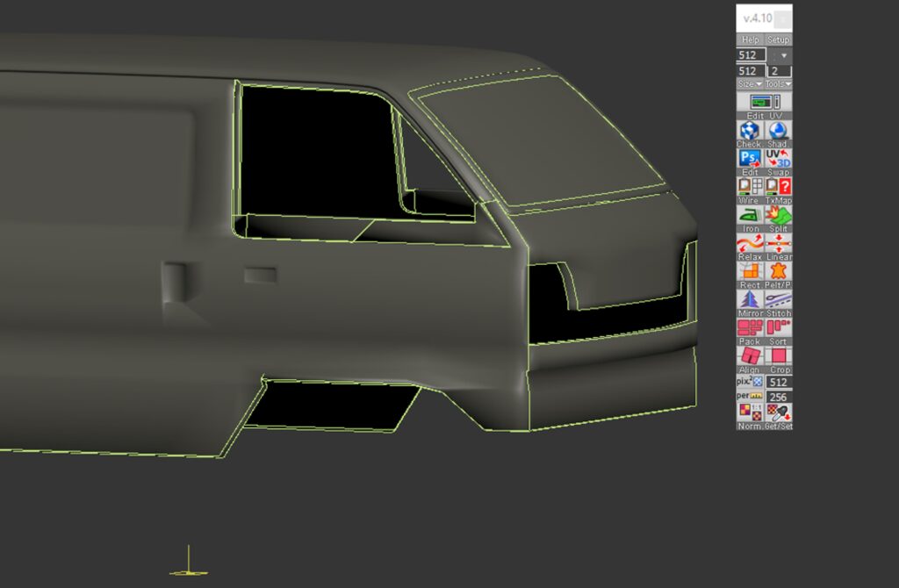Open the arrow dropdown beside first 512
The width and height of the screenshot is (899, 588).
tap(784, 55)
